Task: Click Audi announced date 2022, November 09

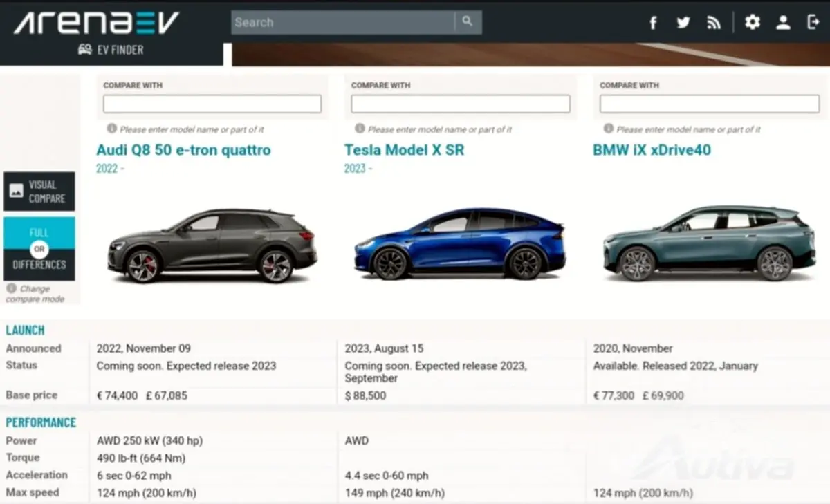Action: coord(143,348)
